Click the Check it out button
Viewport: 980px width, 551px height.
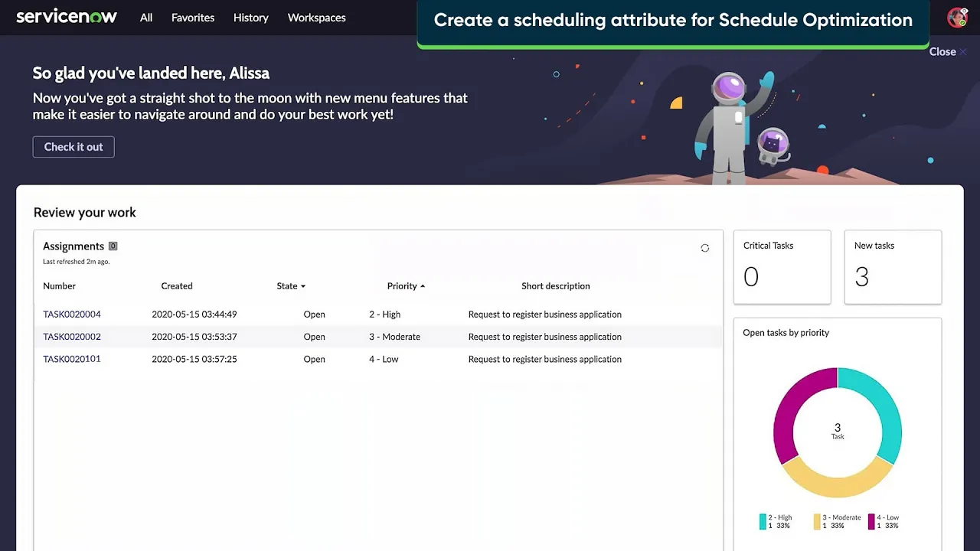coord(73,147)
